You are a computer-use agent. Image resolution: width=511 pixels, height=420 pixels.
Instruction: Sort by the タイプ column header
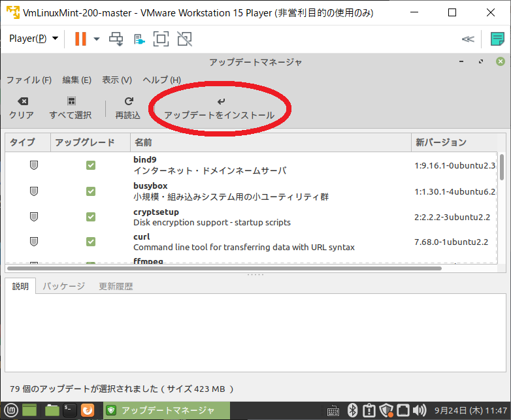pyautogui.click(x=27, y=142)
